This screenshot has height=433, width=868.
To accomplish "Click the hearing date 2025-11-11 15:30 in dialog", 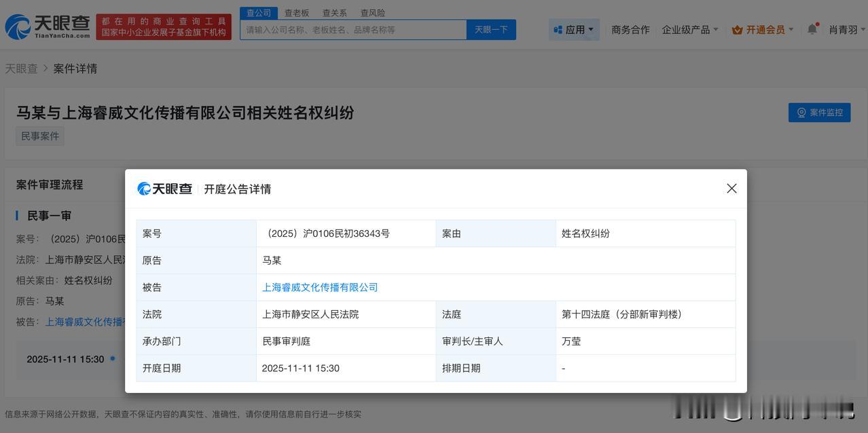I will click(346, 368).
